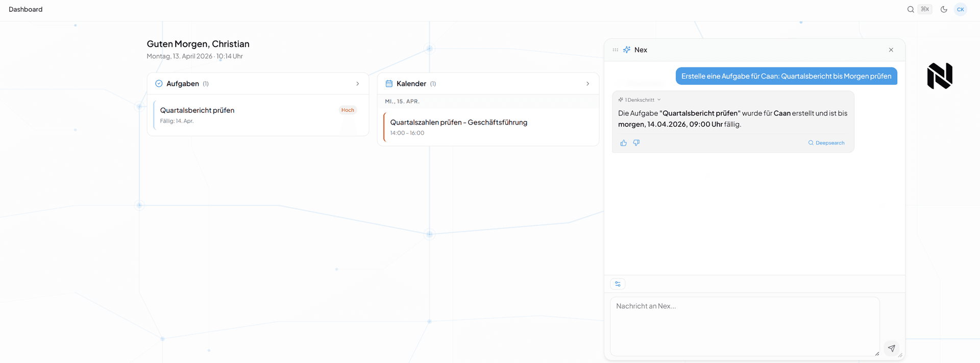Click the Kalender widget heading
Viewport: 980px width, 363px height.
pyautogui.click(x=411, y=84)
